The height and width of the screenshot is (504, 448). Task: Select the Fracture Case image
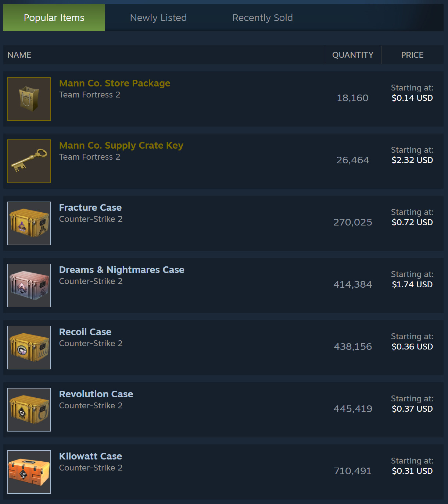pos(29,223)
